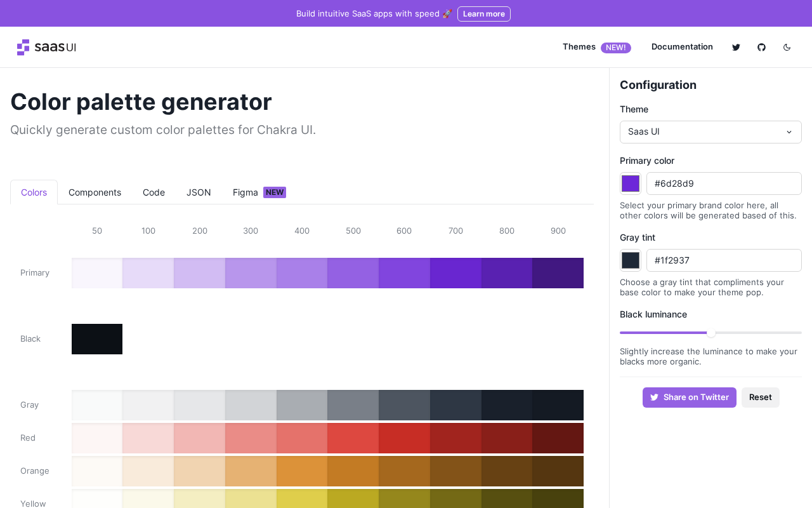Open the Twitter icon link in header
Screen dimensions: 812x508
pos(736,47)
